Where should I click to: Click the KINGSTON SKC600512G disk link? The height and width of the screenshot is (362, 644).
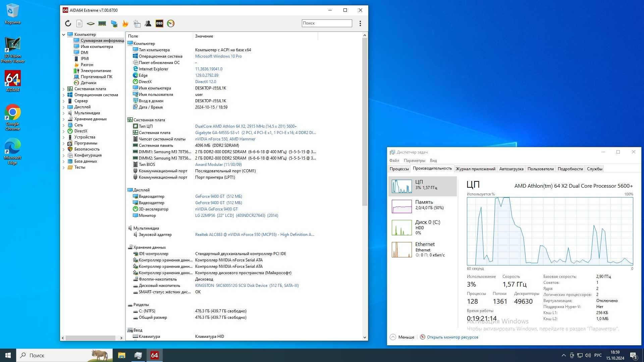(x=247, y=286)
